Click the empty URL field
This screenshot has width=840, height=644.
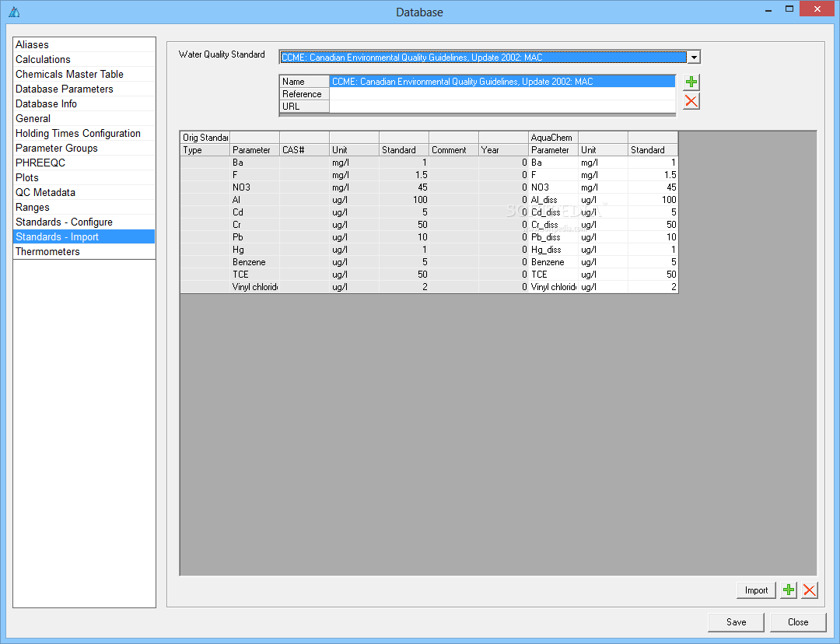click(x=502, y=106)
